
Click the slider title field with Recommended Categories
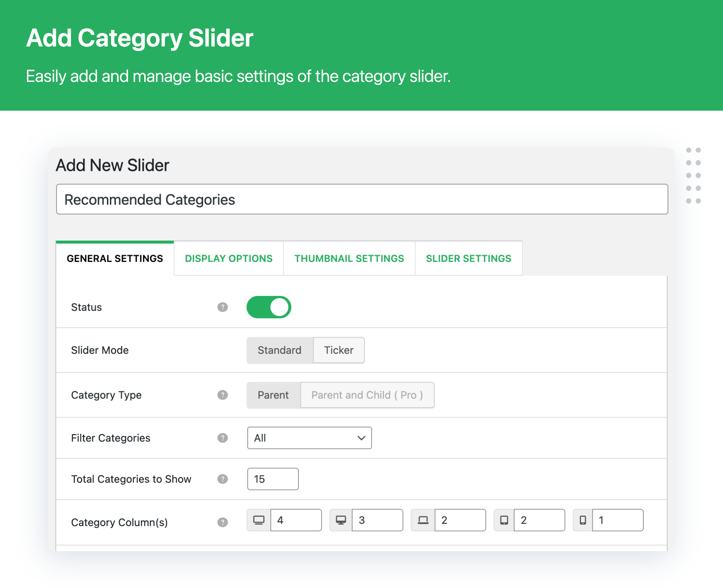tap(362, 199)
